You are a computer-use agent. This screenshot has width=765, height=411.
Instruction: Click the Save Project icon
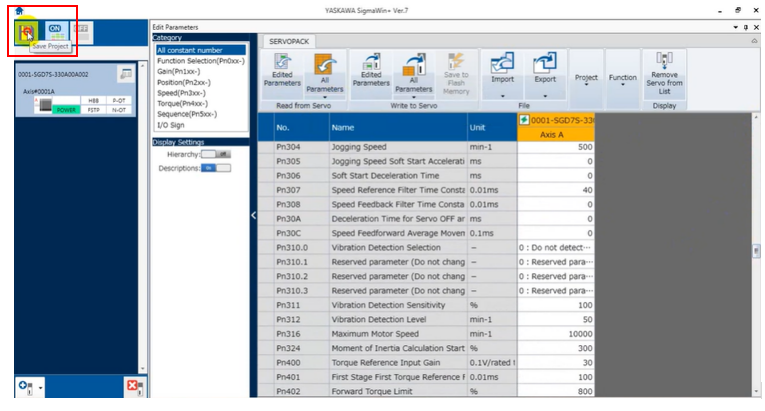(25, 32)
